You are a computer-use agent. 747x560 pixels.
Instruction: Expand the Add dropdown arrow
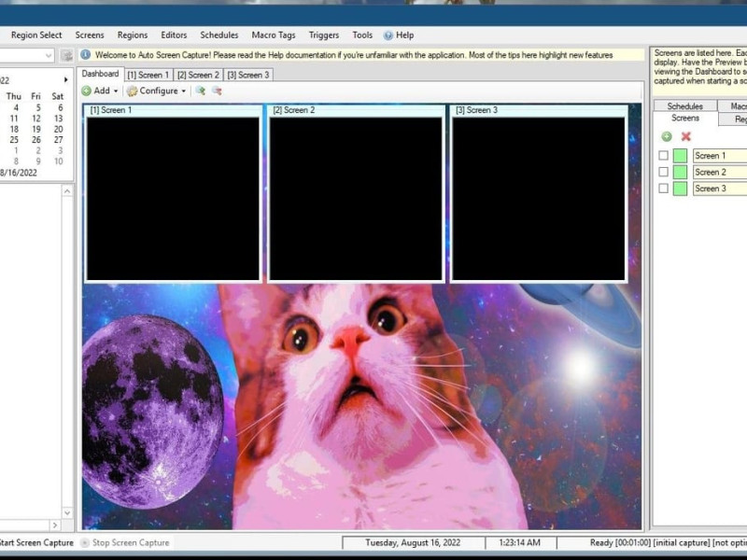point(116,91)
